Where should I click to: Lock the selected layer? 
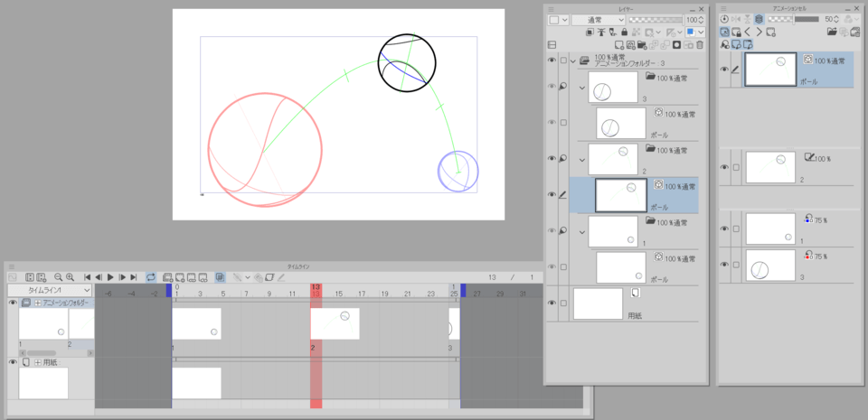(625, 33)
